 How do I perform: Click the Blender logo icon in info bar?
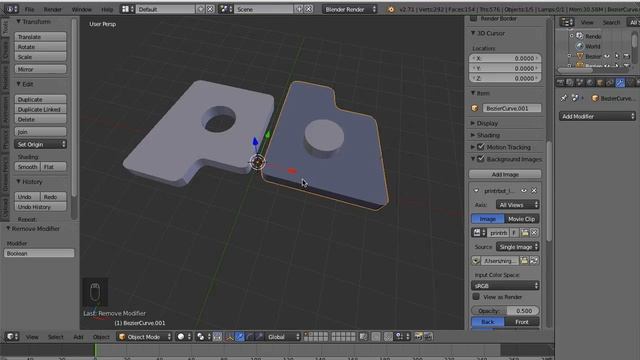pos(391,9)
